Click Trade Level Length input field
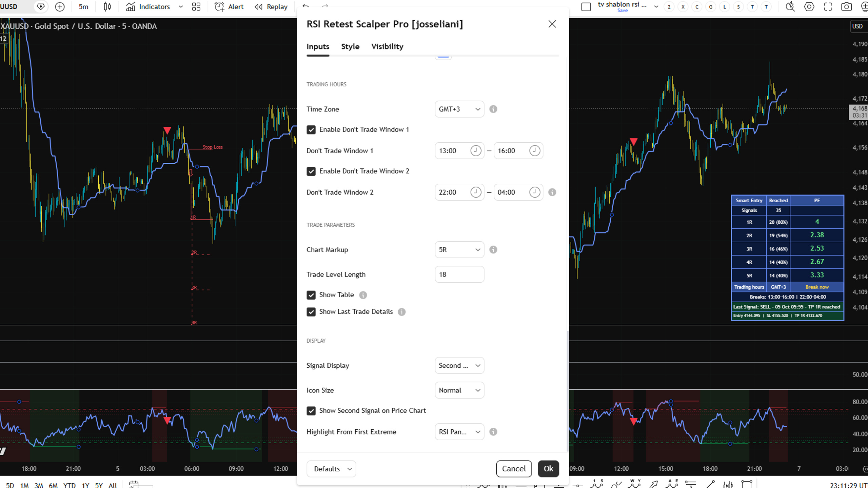868x488 pixels. click(x=459, y=274)
